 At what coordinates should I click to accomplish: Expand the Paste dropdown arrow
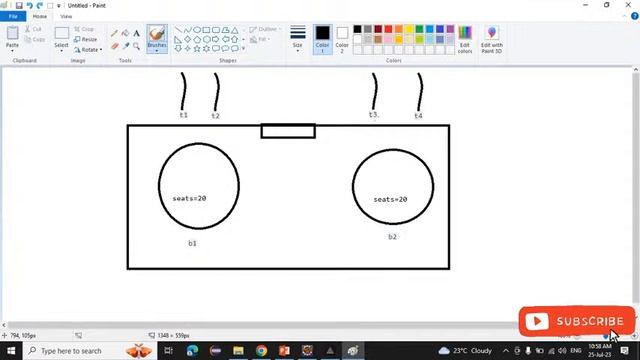12,51
